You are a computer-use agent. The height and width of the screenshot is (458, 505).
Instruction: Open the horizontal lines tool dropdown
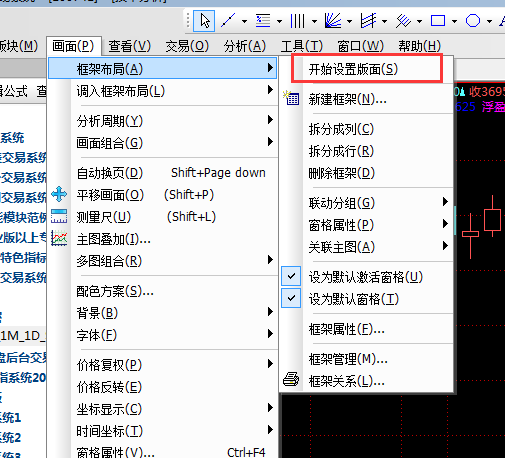pos(279,22)
